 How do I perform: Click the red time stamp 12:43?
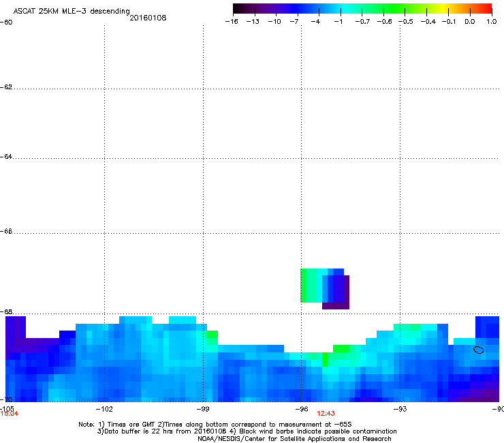click(x=326, y=414)
